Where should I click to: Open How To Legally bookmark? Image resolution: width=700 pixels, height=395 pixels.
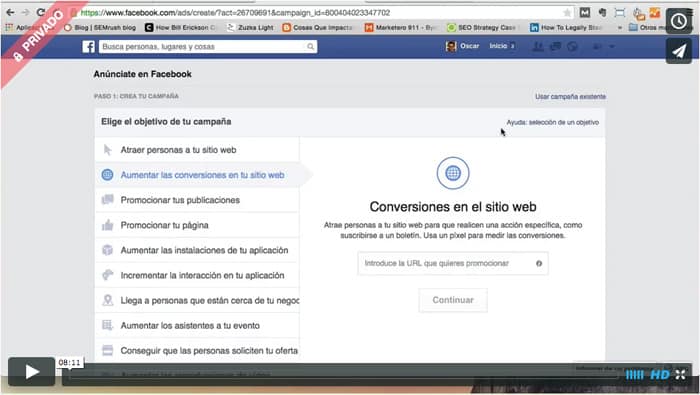(566, 27)
